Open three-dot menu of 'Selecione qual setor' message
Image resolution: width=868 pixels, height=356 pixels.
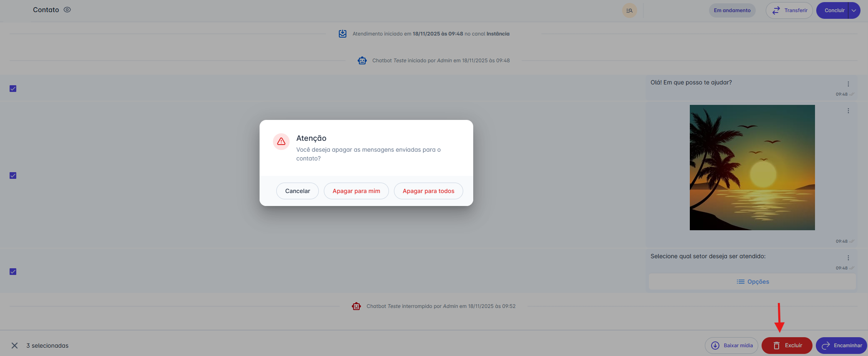(x=848, y=258)
